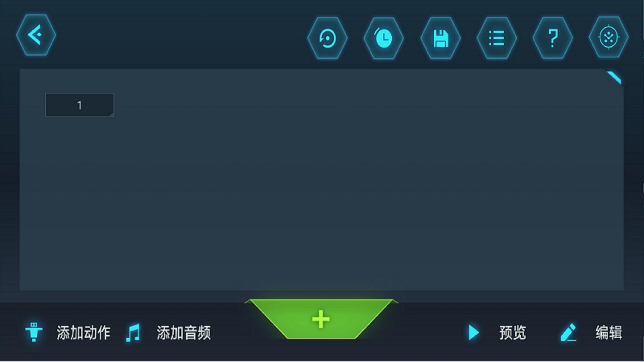Click the undo/restore icon
This screenshot has height=362, width=644.
pos(327,38)
